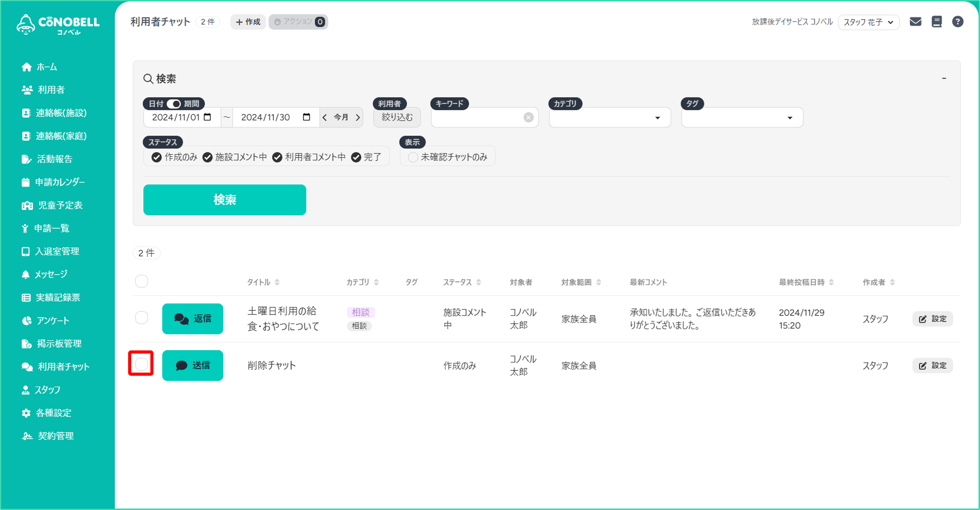This screenshot has width=980, height=510.
Task: Select the 土曜日利用の給食 row checkbox
Action: click(x=142, y=317)
